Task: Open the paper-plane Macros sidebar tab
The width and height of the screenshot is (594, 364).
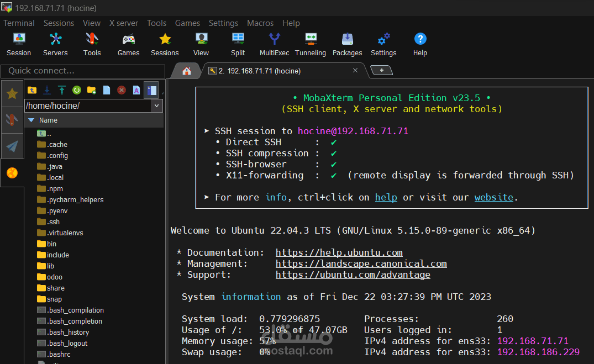Action: coord(12,146)
